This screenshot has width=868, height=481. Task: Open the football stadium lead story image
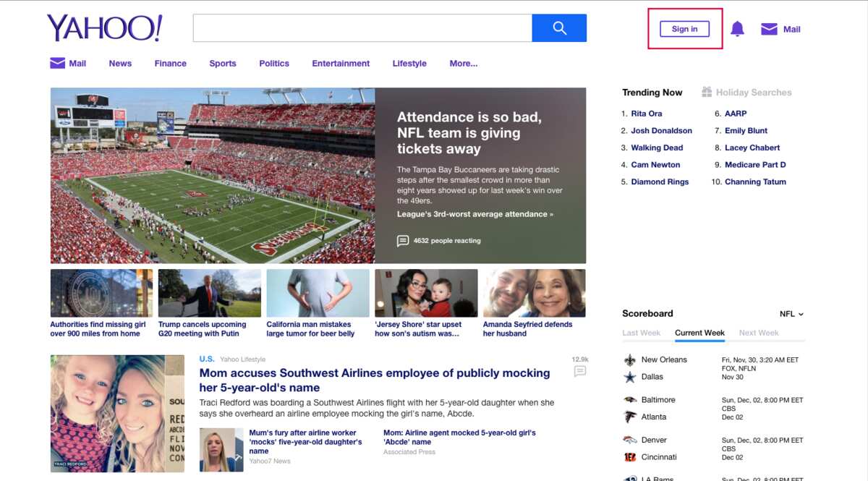pos(213,176)
